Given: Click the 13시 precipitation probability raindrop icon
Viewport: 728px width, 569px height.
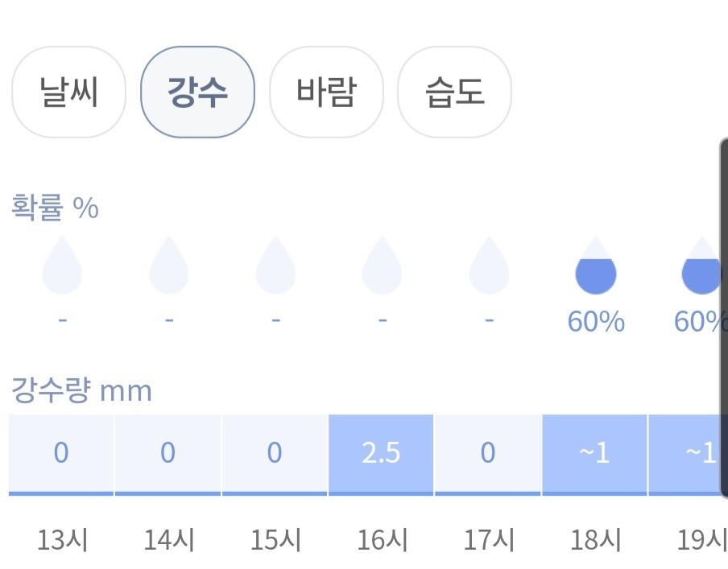Looking at the screenshot, I should (62, 266).
